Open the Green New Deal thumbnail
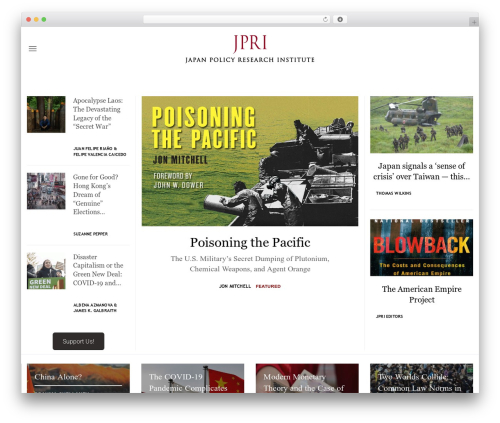Image resolution: width=500 pixels, height=423 pixels. [46, 271]
